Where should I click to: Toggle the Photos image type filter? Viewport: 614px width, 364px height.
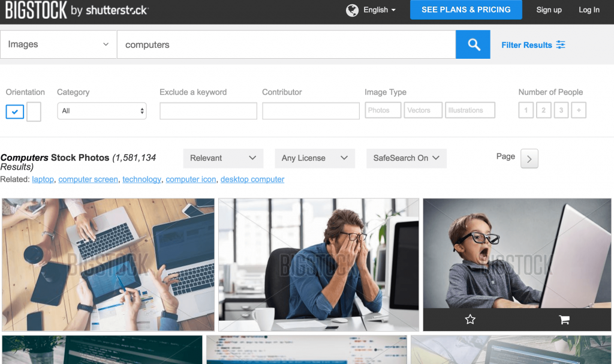383,110
